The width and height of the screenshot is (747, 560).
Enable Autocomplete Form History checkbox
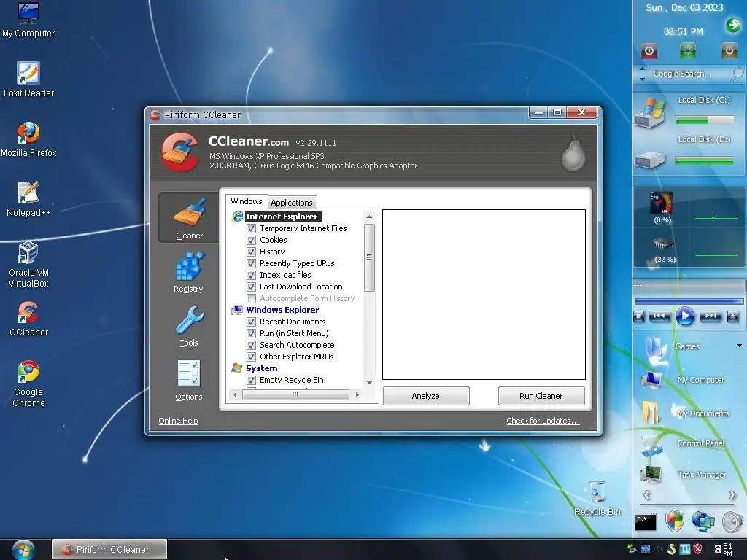pos(251,298)
